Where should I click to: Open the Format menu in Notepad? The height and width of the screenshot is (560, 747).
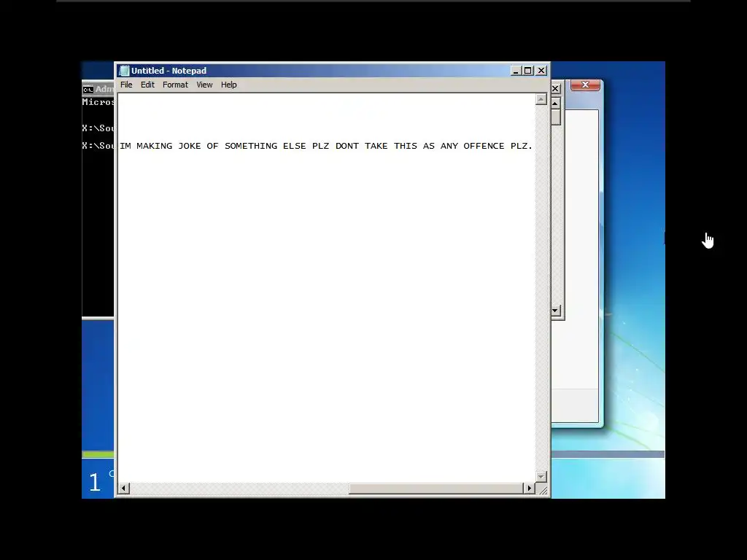[175, 85]
